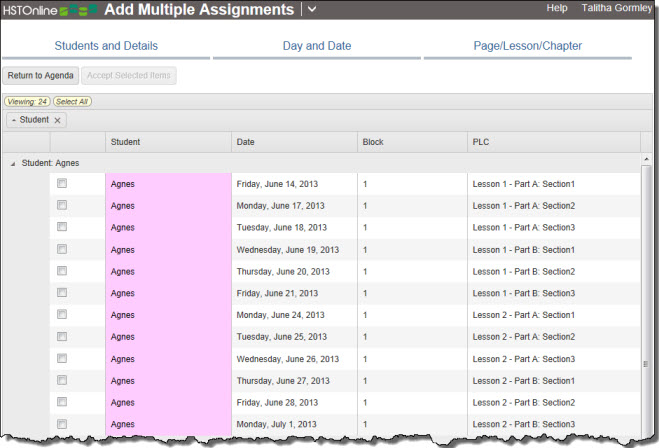Select the date Thursday, June 20, 2013

coord(283,272)
